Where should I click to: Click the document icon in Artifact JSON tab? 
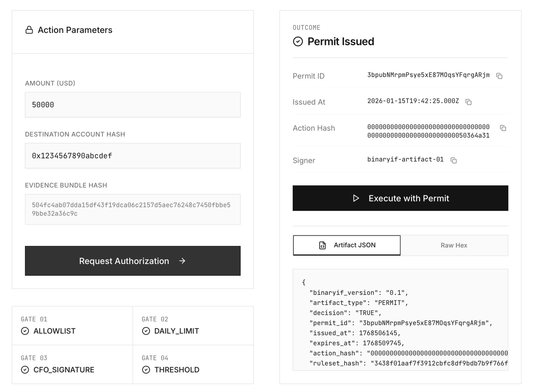(323, 245)
